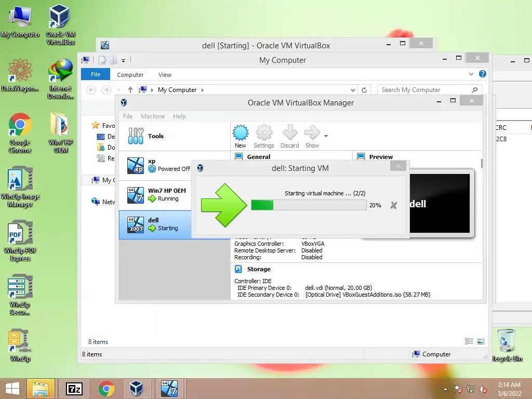Select Favorites in the navigation pane
532x399 pixels.
[103, 126]
